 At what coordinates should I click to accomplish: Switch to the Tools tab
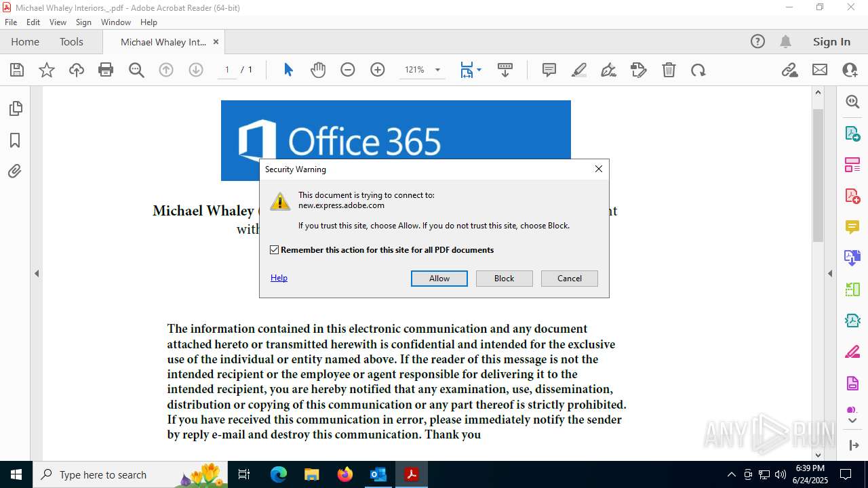(x=71, y=41)
